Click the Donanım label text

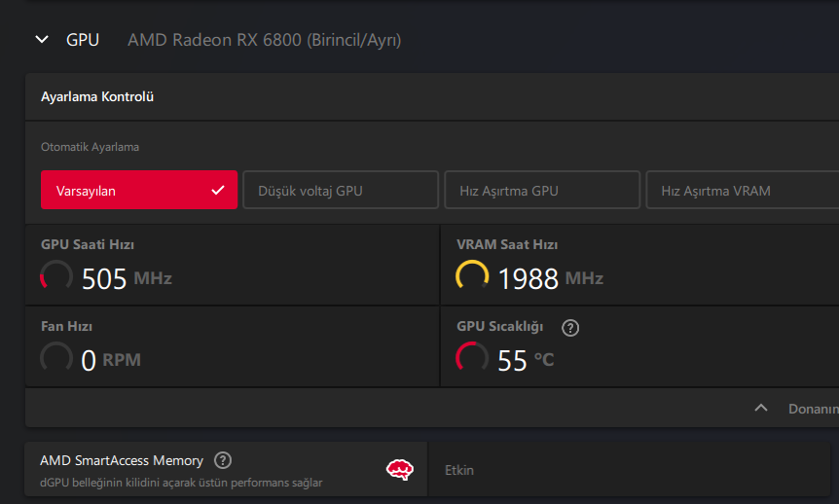point(814,409)
